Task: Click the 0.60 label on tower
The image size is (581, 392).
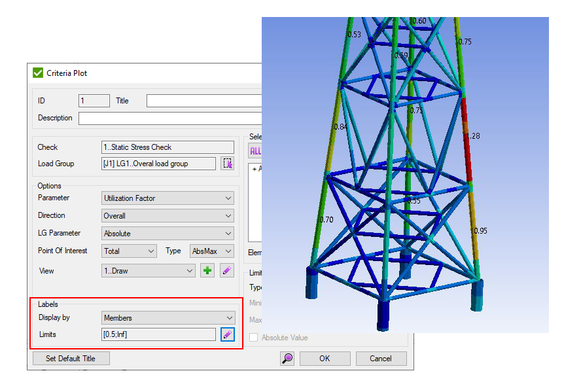Action: [x=419, y=21]
